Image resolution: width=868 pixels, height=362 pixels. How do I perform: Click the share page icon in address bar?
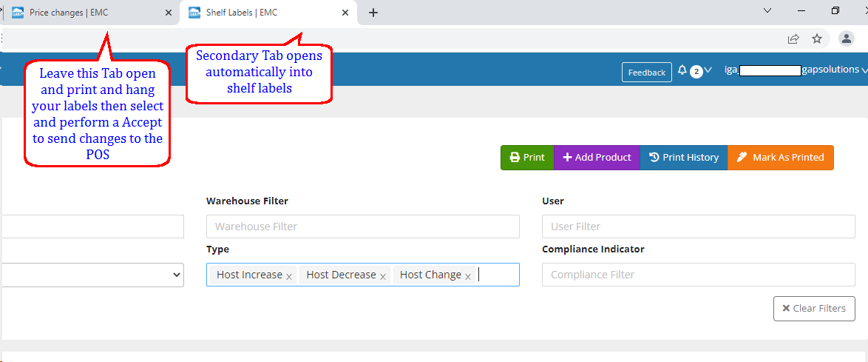coord(793,38)
